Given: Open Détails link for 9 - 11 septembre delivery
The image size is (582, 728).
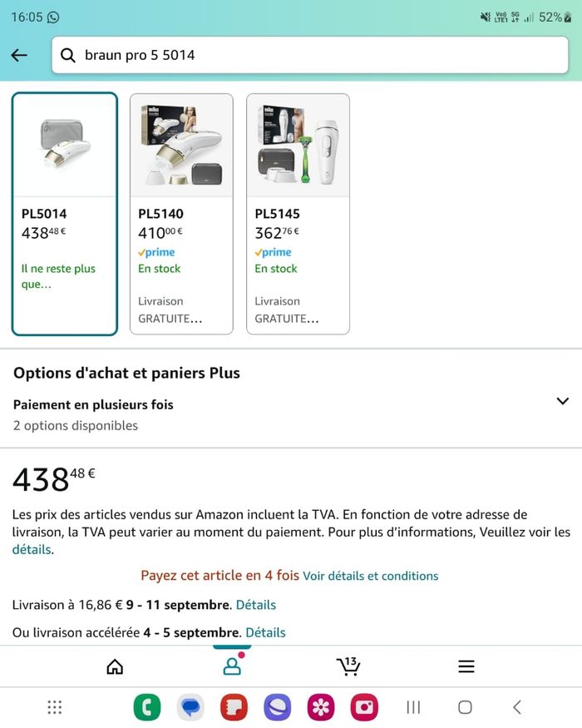Looking at the screenshot, I should click(255, 605).
